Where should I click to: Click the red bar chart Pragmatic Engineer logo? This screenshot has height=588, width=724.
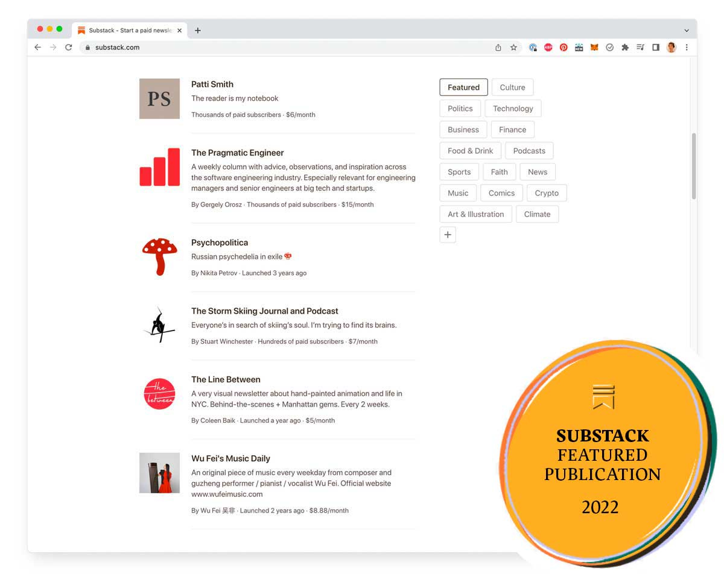point(159,167)
